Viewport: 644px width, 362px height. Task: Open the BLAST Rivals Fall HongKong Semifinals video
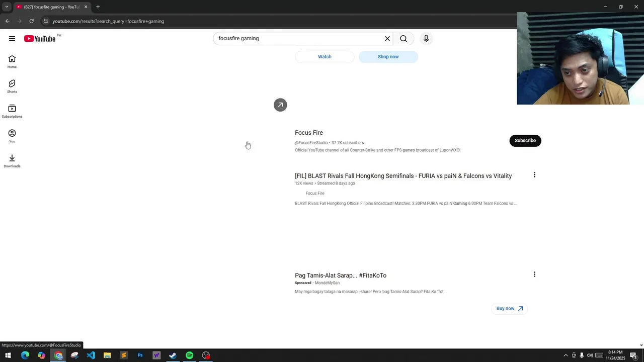404,176
